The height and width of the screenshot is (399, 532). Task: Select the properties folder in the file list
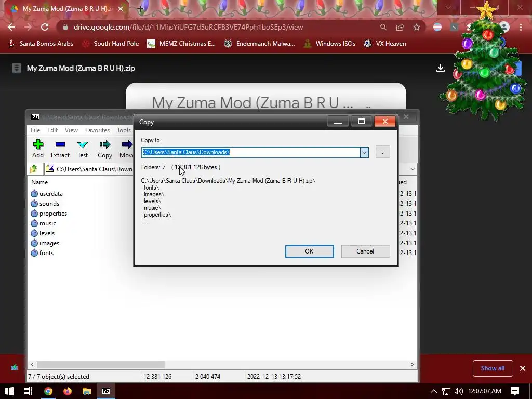click(x=49, y=214)
